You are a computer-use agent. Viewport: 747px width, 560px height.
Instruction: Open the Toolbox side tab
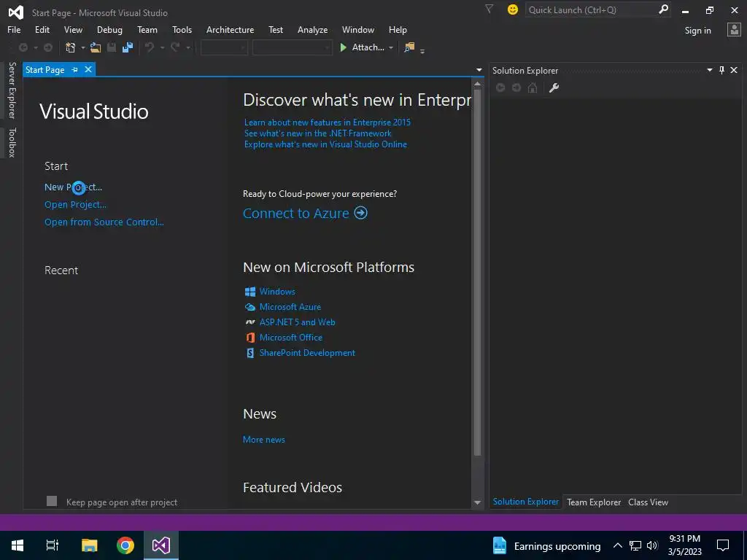12,142
